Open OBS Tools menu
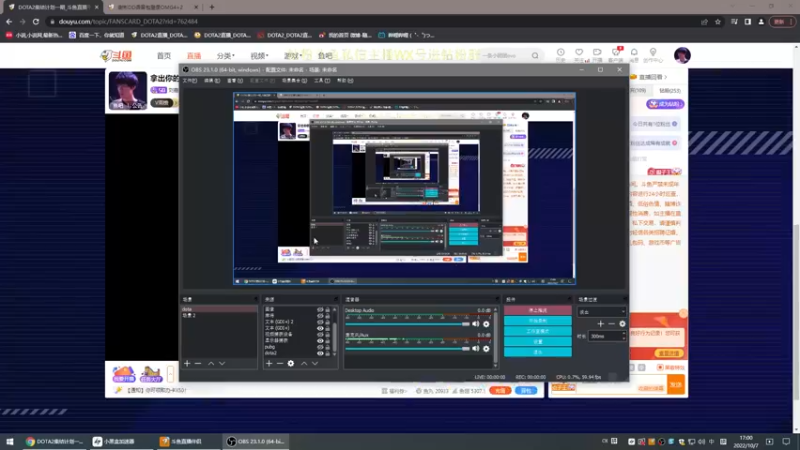The width and height of the screenshot is (800, 450). coord(322,81)
